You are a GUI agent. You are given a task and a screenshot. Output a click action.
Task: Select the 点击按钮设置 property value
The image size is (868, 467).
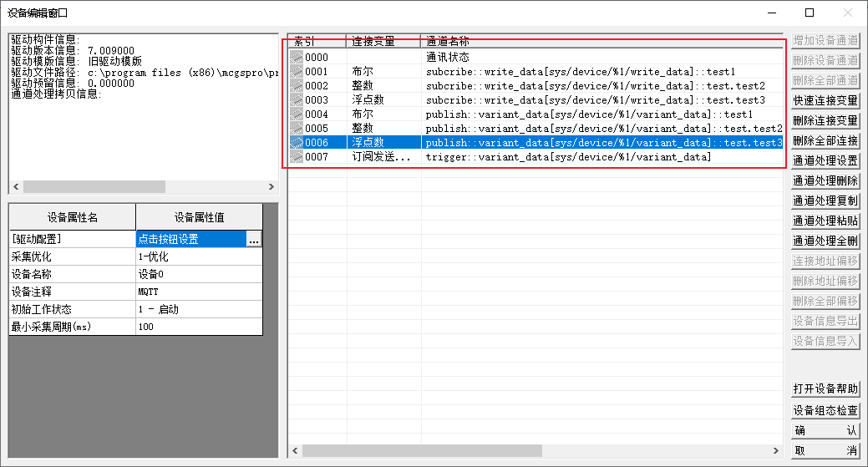[191, 240]
